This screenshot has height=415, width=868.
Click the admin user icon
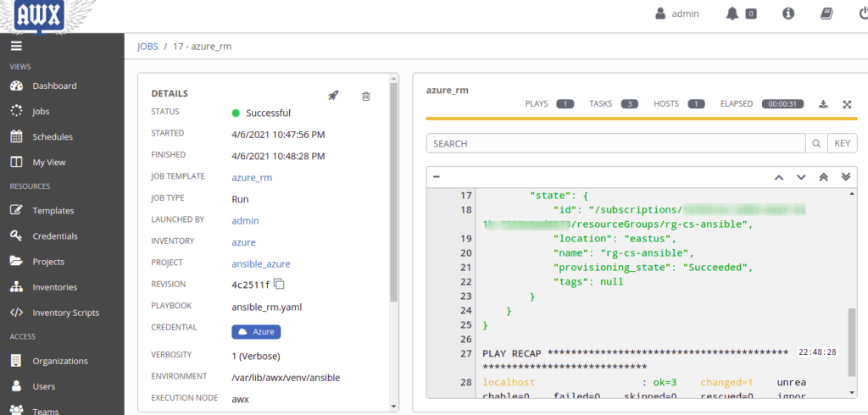point(659,14)
